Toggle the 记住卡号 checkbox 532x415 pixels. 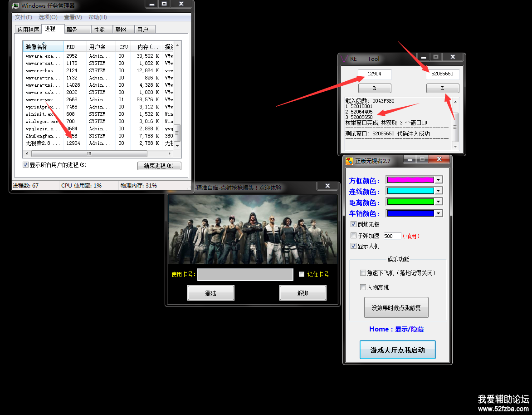tap(302, 274)
